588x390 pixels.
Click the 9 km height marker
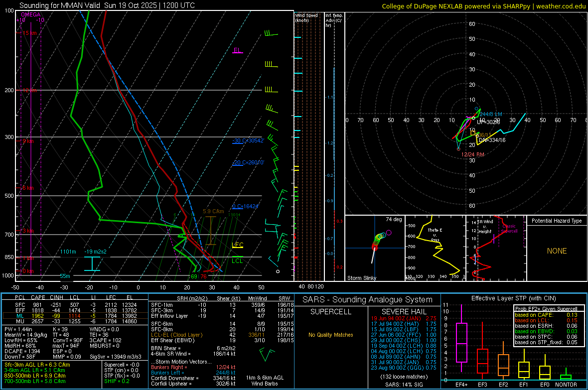(28, 141)
